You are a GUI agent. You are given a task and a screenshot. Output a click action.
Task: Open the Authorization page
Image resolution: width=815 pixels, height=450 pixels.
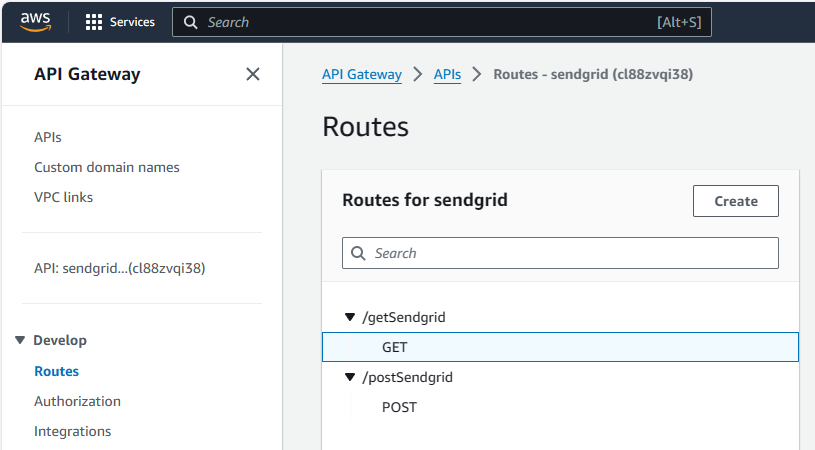(77, 401)
